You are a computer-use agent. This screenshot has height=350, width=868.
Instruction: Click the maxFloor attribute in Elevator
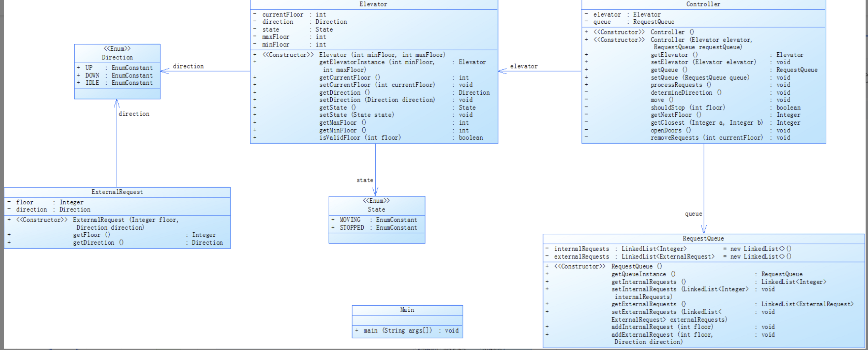click(x=289, y=37)
